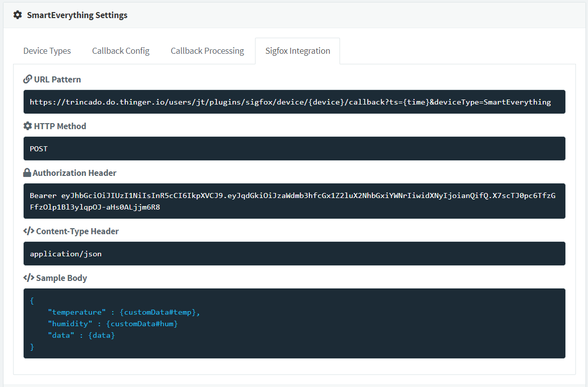Image resolution: width=588 pixels, height=387 pixels.
Task: Open the Callback Config tab
Action: click(x=121, y=51)
